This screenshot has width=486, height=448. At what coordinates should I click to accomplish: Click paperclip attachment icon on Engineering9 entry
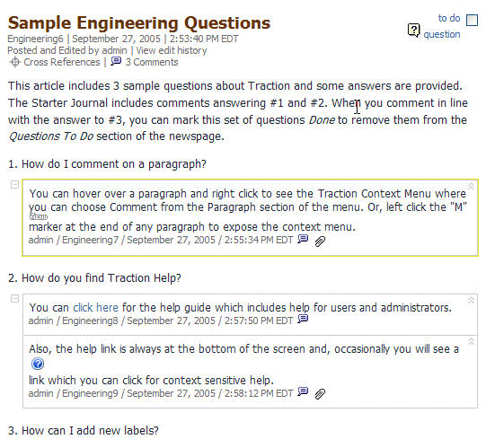[x=320, y=394]
